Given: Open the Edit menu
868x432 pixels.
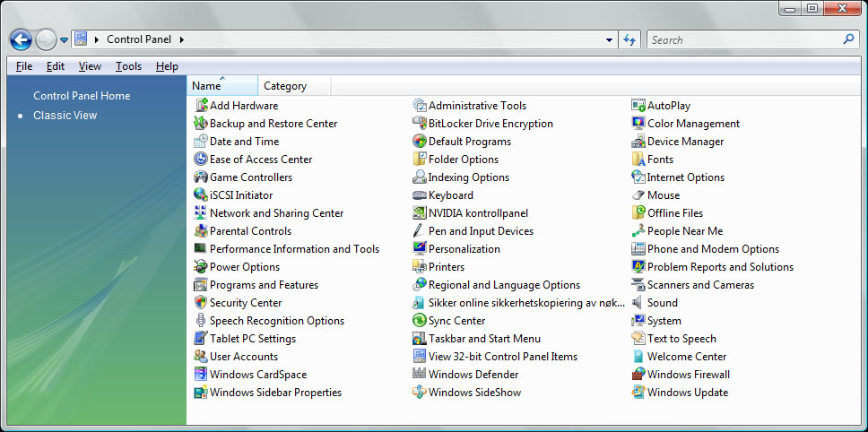Looking at the screenshot, I should 56,66.
